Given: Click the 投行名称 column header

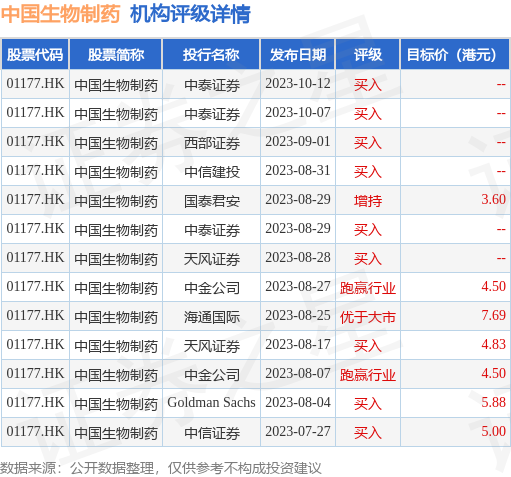Looking at the screenshot, I should (211, 54).
